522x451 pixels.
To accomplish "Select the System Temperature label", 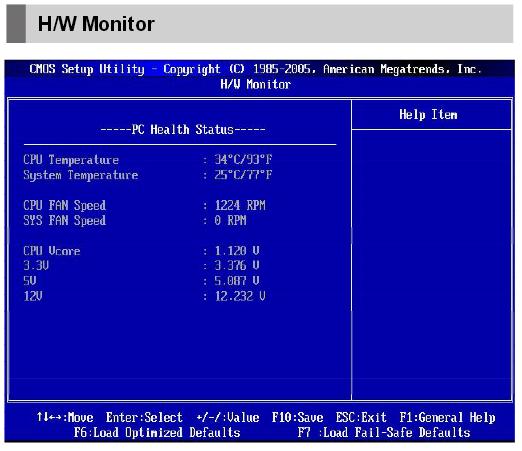I will 81,175.
